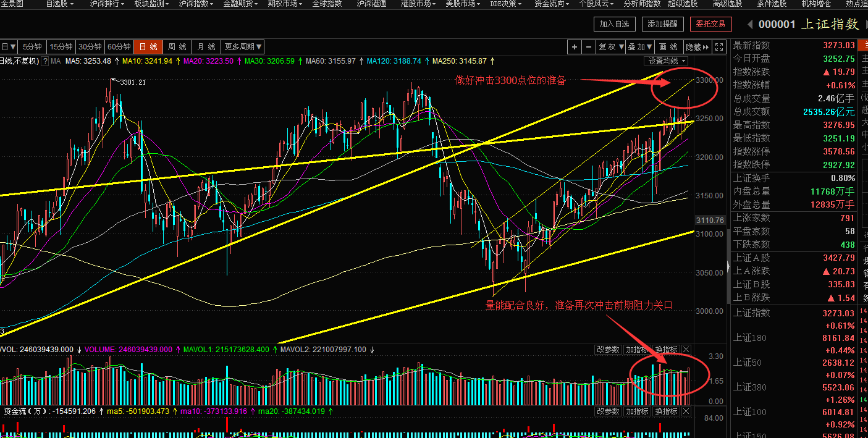
Task: Click 改参数 in the VOL panel
Action: click(608, 350)
